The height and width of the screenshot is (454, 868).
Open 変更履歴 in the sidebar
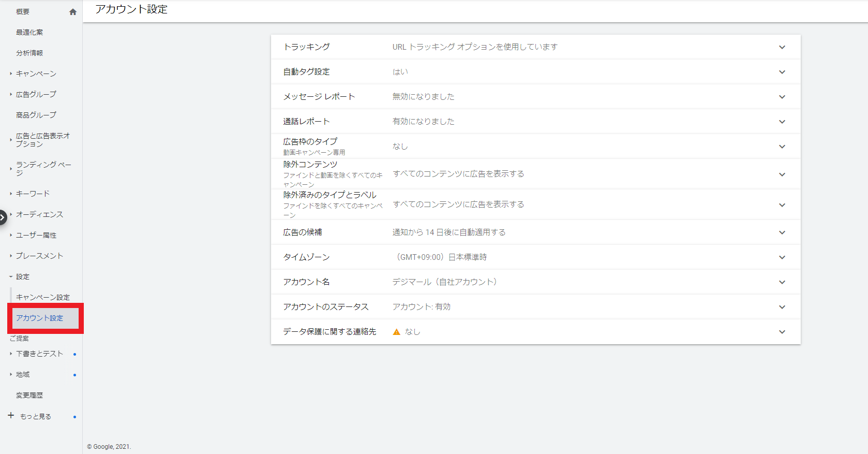coord(29,395)
